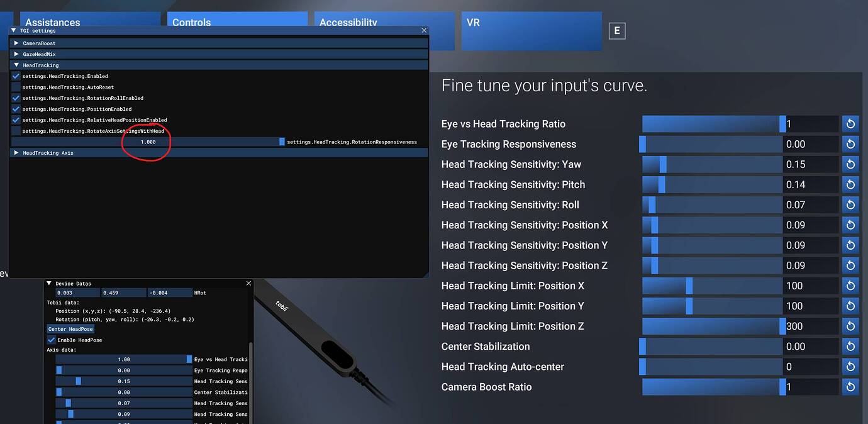
Task: Click the RotationResponsiveness value field
Action: click(x=148, y=142)
